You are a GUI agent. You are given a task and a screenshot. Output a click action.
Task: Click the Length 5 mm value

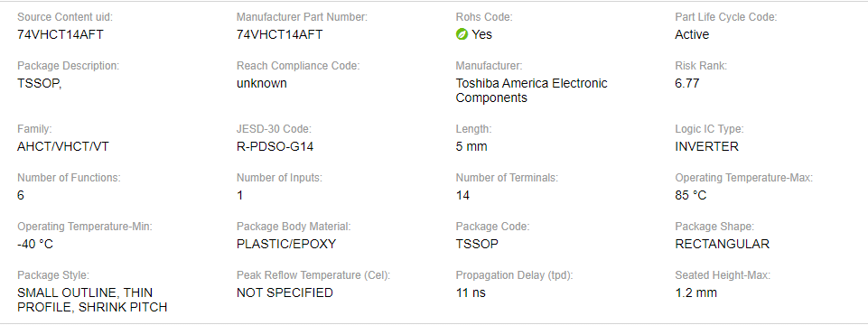(x=471, y=147)
